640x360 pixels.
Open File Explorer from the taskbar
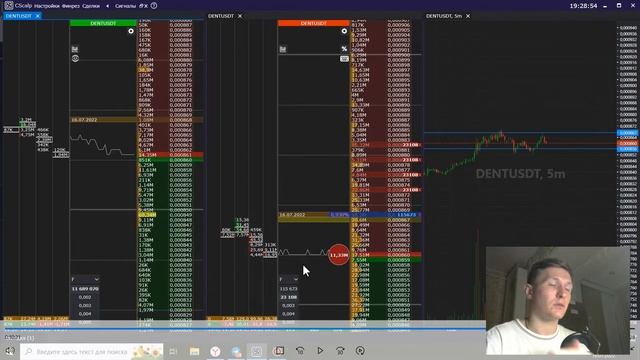click(x=194, y=351)
